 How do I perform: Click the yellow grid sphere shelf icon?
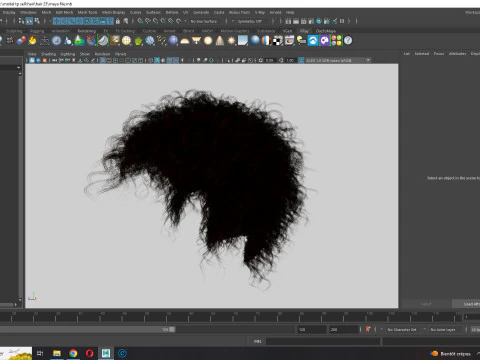[126, 41]
